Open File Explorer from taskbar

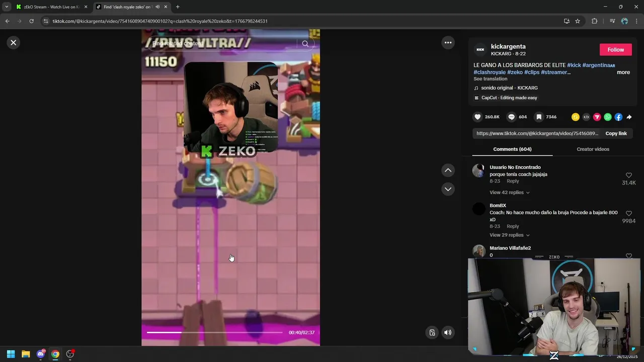click(26, 354)
